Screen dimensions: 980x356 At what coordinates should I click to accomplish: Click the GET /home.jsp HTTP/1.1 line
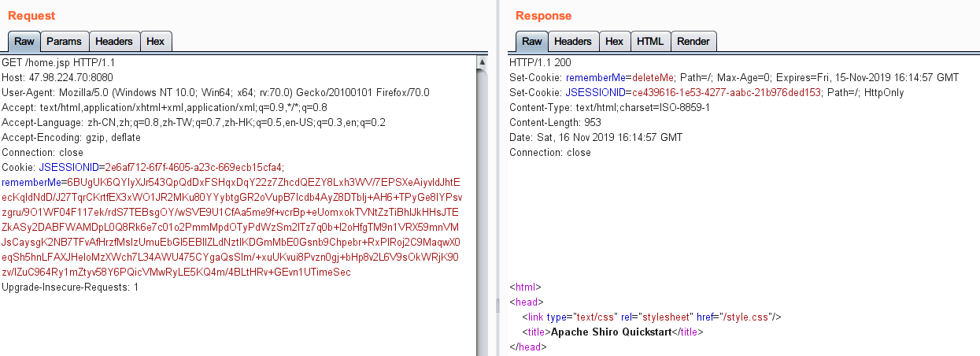(x=59, y=62)
